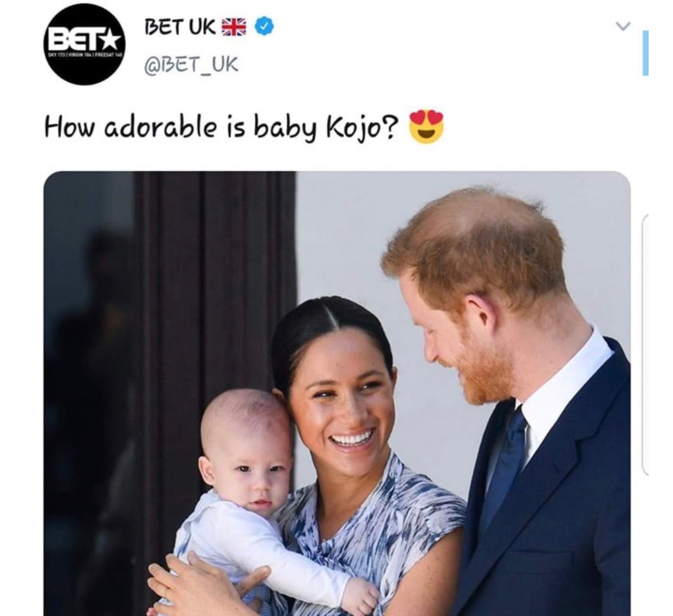Image resolution: width=673 pixels, height=616 pixels.
Task: Click the man's navy tie in the photo
Action: [x=506, y=465]
